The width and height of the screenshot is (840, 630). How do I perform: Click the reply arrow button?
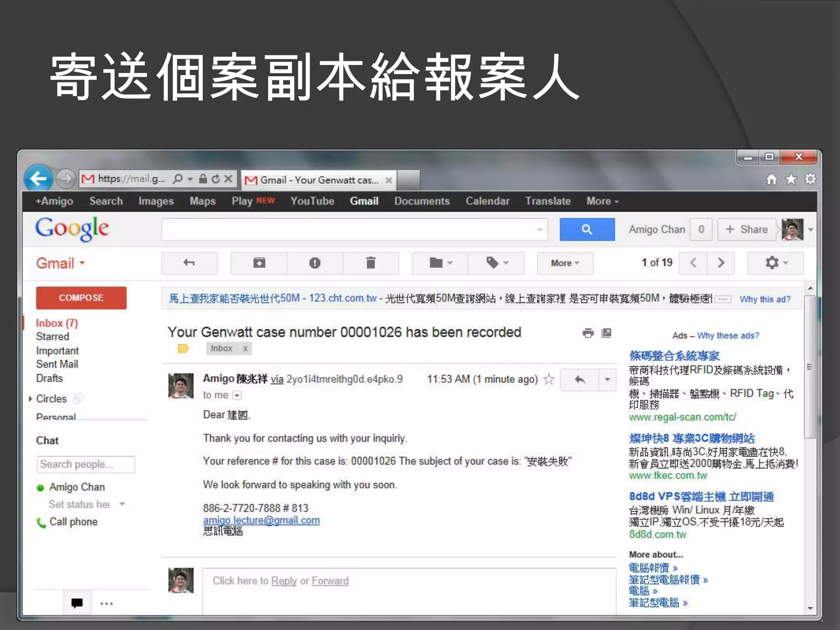point(579,380)
